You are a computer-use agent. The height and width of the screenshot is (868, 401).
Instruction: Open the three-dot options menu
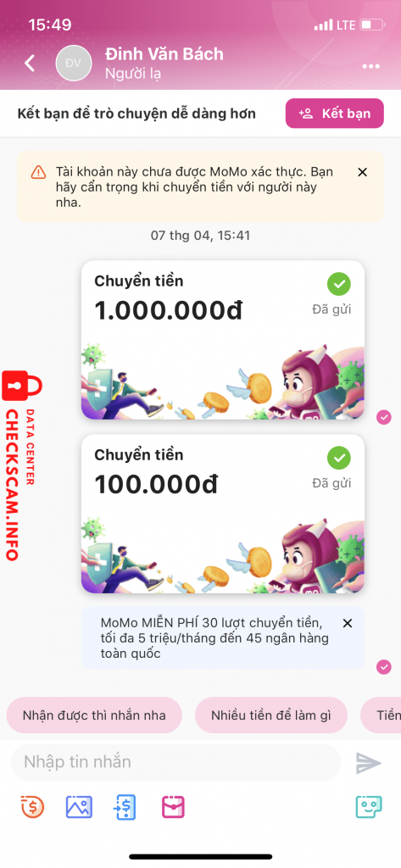pos(371,66)
